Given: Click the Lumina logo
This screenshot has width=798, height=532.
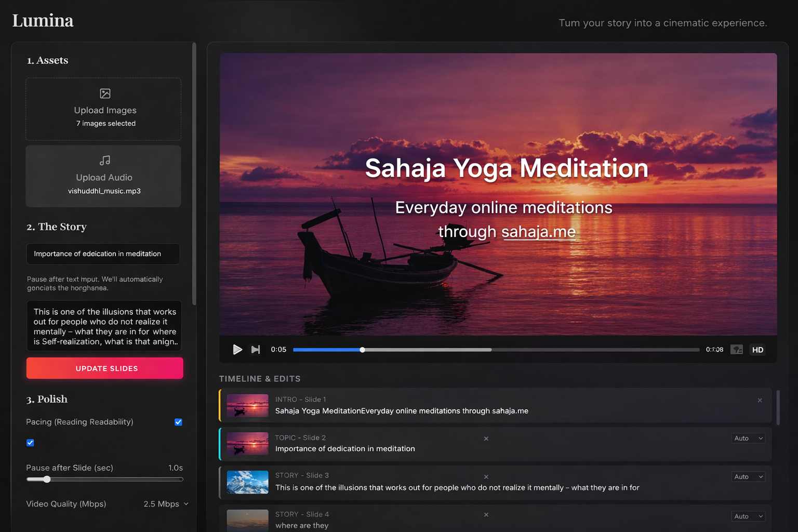Looking at the screenshot, I should pyautogui.click(x=43, y=21).
